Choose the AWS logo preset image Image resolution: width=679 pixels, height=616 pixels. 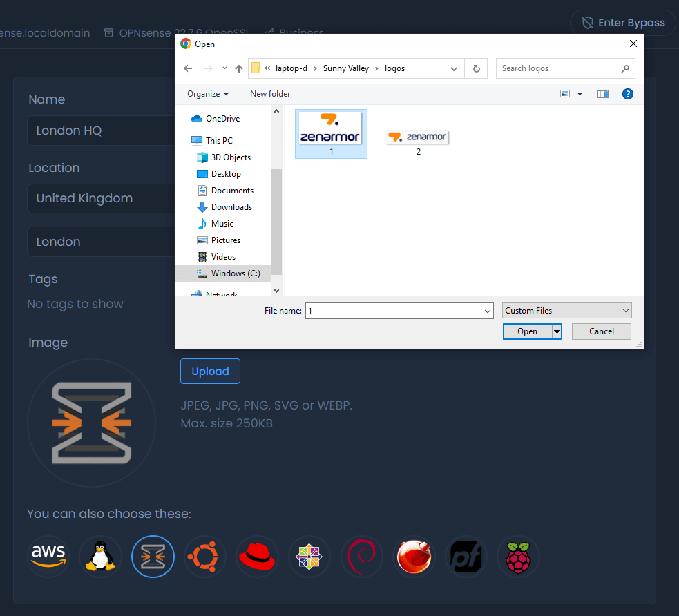tap(48, 556)
